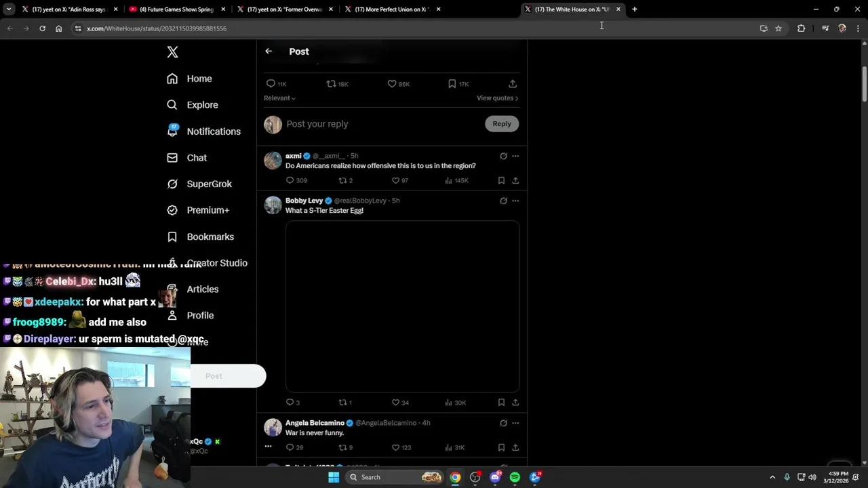The width and height of the screenshot is (868, 488).
Task: Share Angela Belcamino's reply
Action: coord(515,447)
